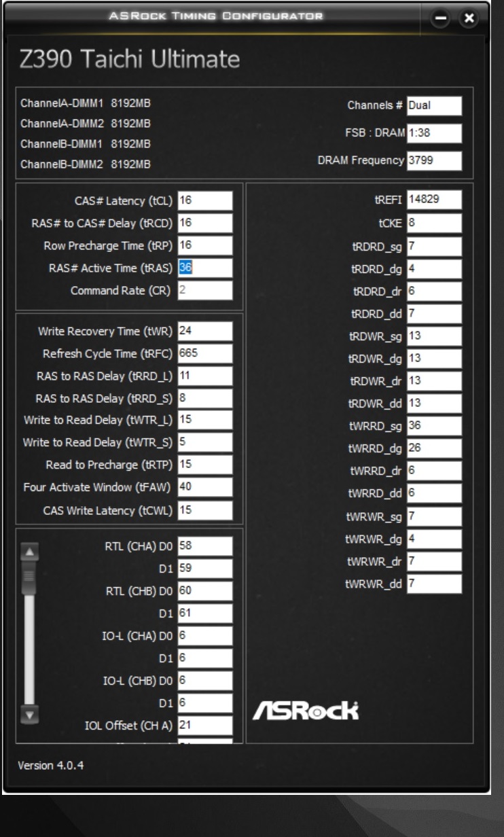Screen dimensions: 504x837
Task: Click the tWTR_S value field
Action: [x=205, y=442]
